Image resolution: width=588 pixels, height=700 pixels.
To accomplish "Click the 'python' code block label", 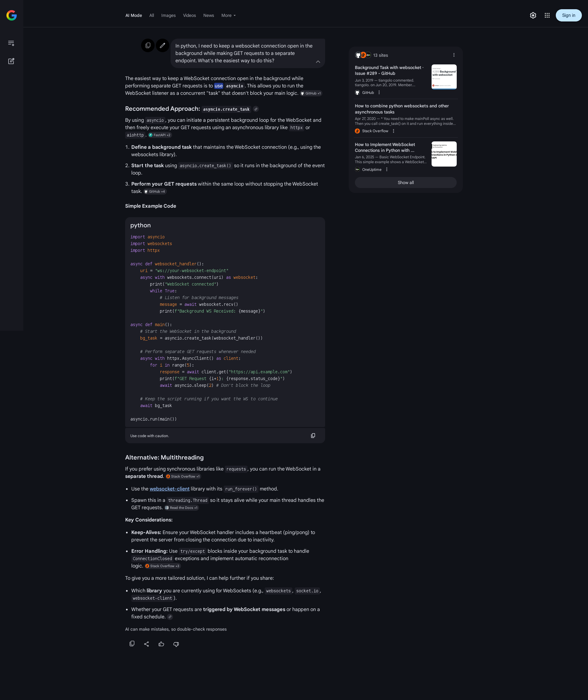I will [x=140, y=225].
